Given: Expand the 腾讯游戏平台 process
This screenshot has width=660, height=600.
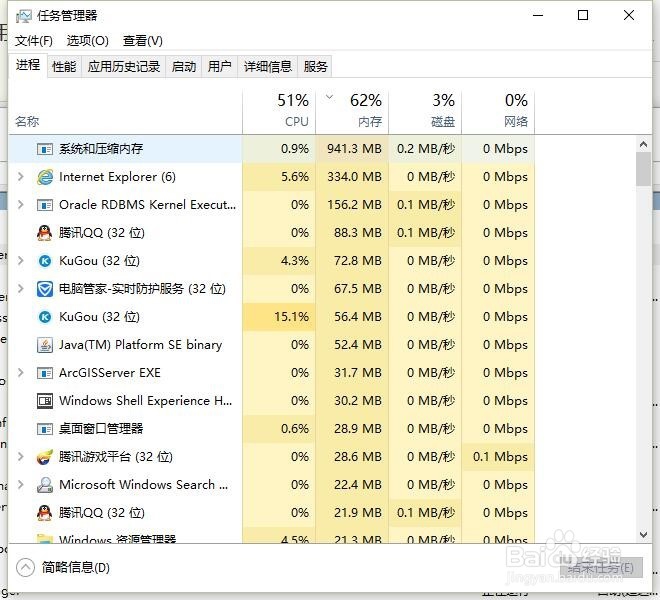Looking at the screenshot, I should (20, 456).
